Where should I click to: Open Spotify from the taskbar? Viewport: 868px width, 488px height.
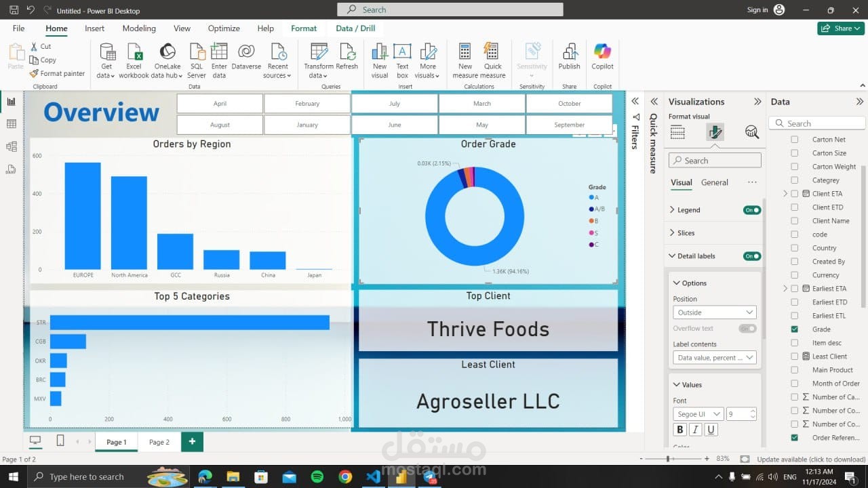pos(317,476)
